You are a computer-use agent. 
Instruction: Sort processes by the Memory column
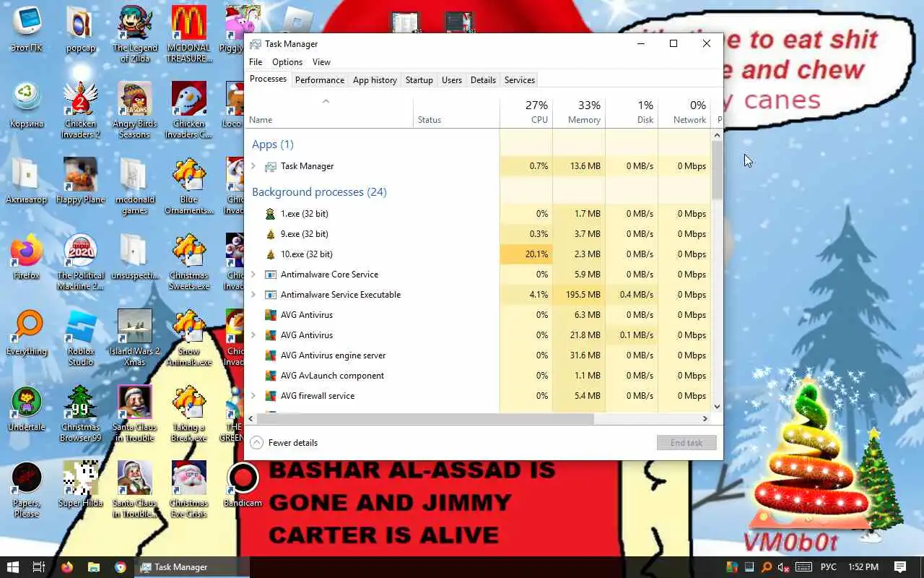(x=579, y=111)
